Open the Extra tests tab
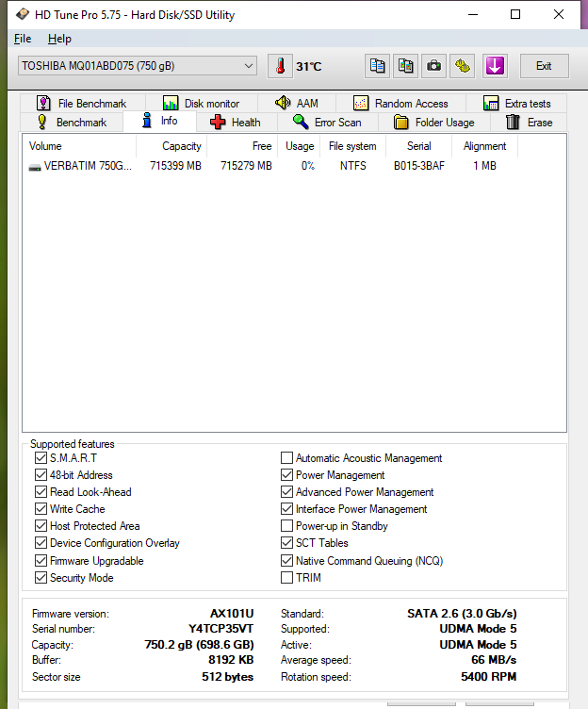Screen dimensions: 588x709 [516, 103]
